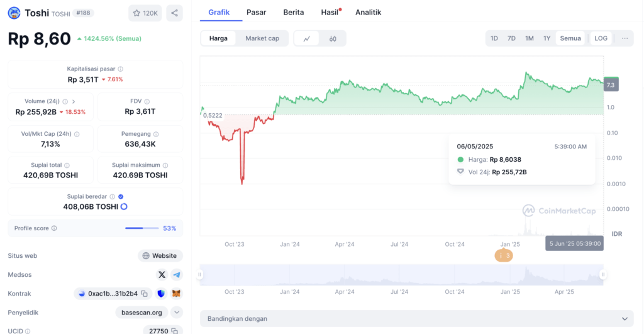Set chart range to 1Y

[547, 38]
